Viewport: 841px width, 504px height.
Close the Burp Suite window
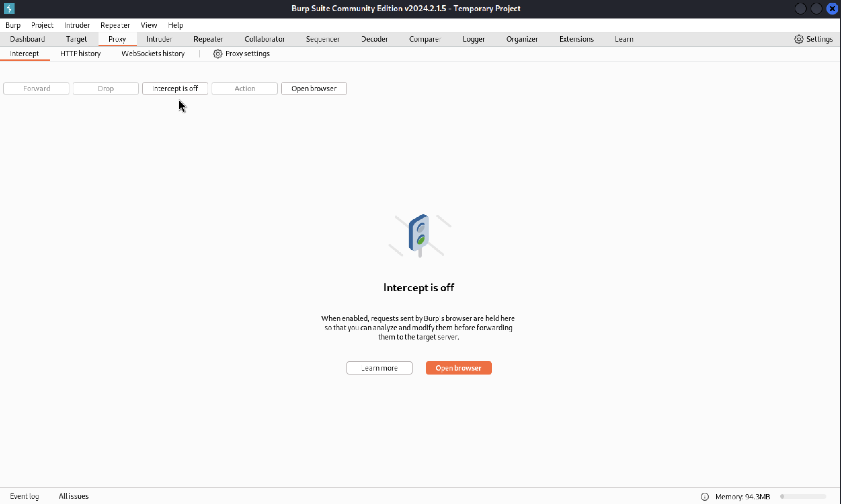pyautogui.click(x=832, y=9)
